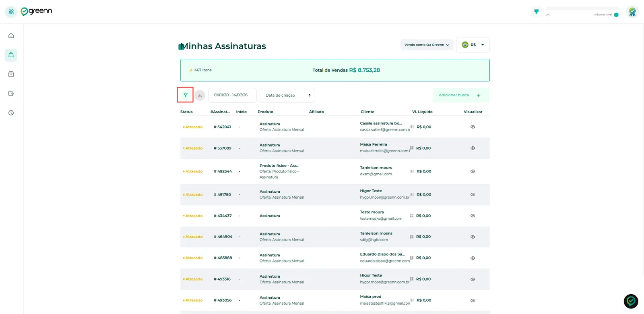
Task: Open the Data de criação dropdown
Action: coord(287,96)
